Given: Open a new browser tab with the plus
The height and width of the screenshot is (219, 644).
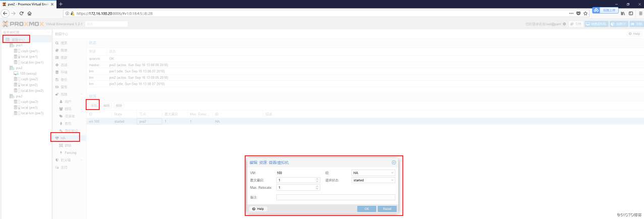Looking at the screenshot, I should 61,4.
